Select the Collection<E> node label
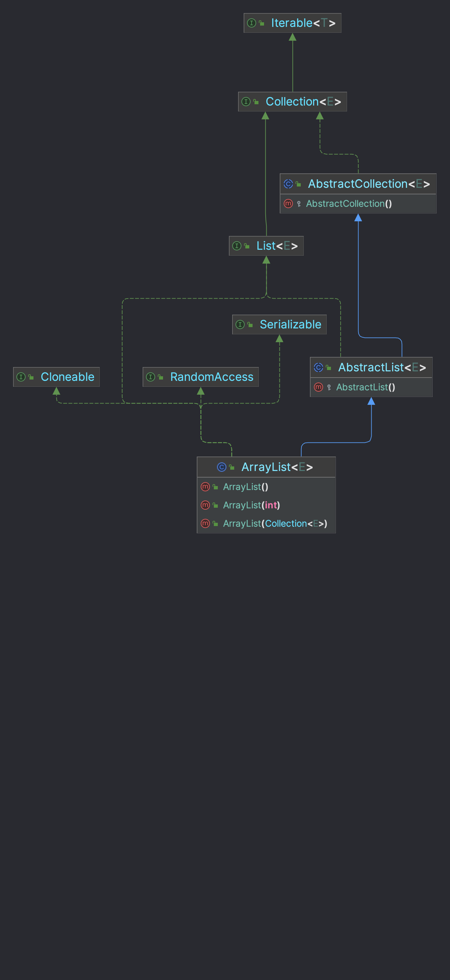Image resolution: width=450 pixels, height=980 pixels. tap(303, 102)
